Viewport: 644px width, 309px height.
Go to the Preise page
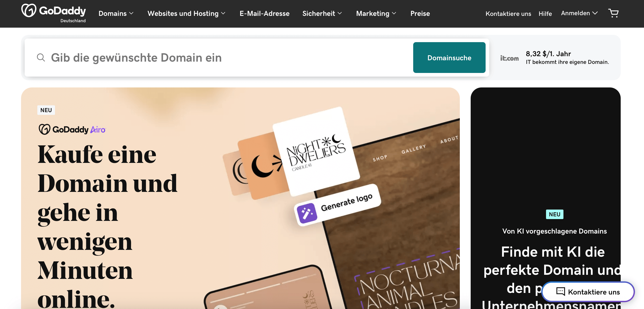coord(420,13)
